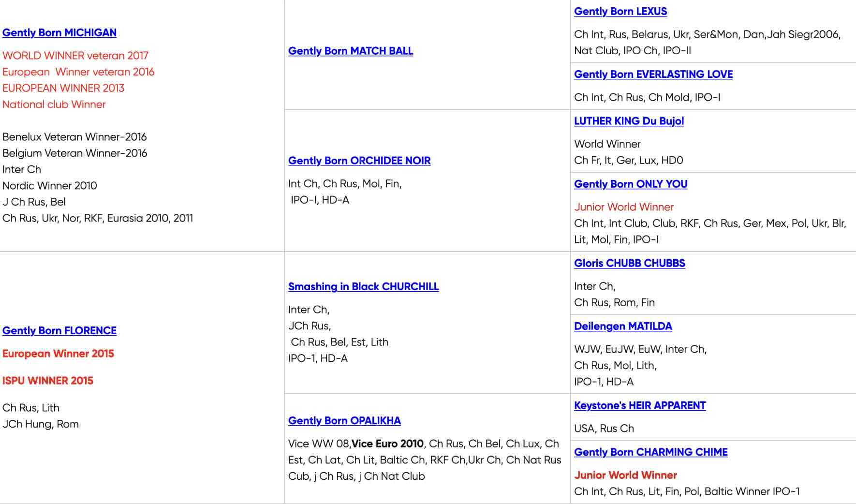Click 'J Ch Rus, Bel' line
The height and width of the screenshot is (504, 856).
click(34, 202)
